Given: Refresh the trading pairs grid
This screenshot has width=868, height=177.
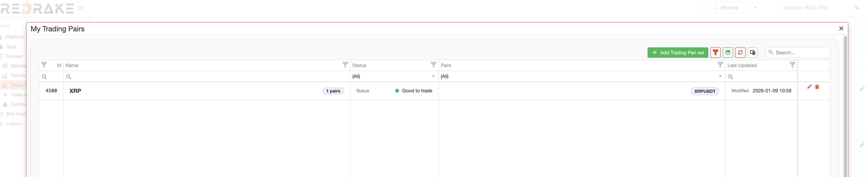Looking at the screenshot, I should [x=740, y=52].
